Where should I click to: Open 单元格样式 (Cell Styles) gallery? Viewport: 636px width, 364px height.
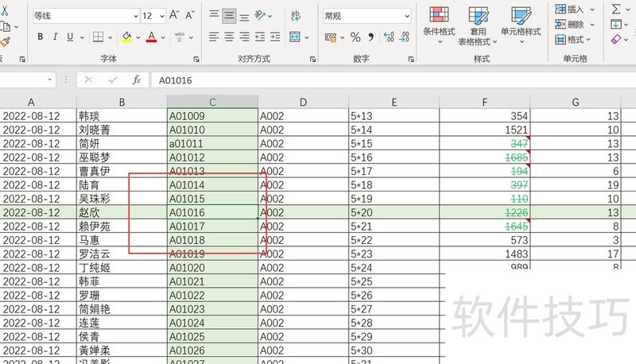(521, 25)
